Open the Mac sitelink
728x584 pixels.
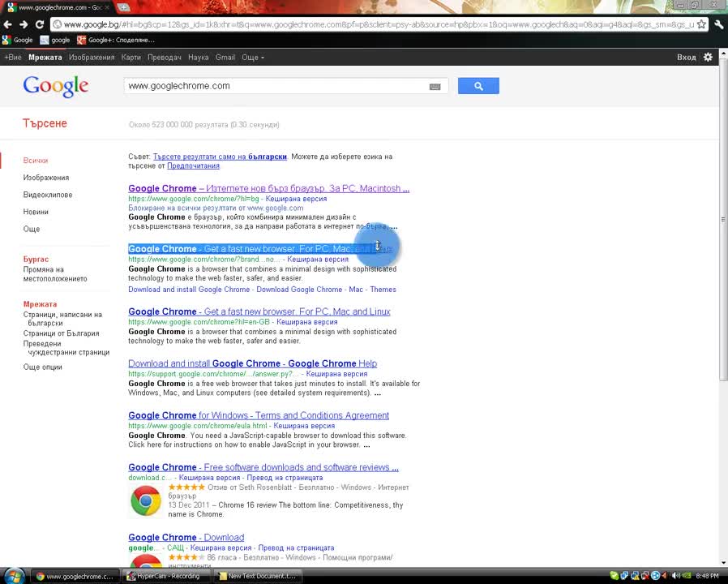point(356,290)
